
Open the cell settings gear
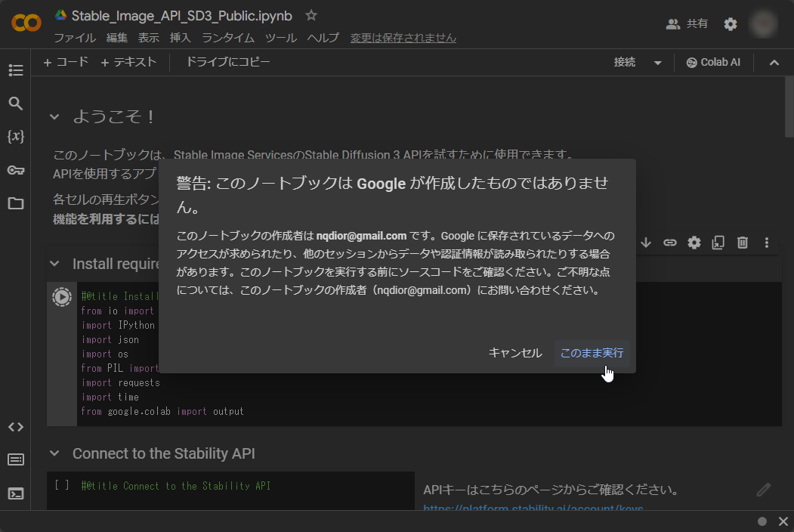(694, 243)
